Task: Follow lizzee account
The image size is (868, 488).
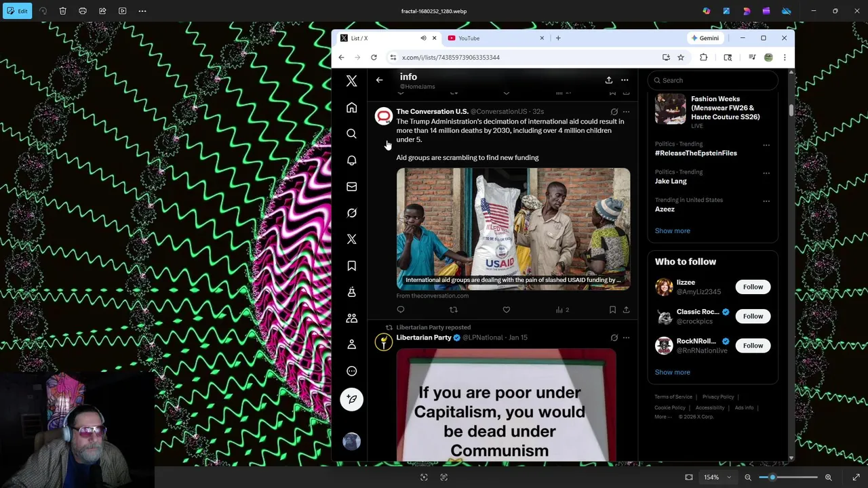Action: (x=753, y=287)
